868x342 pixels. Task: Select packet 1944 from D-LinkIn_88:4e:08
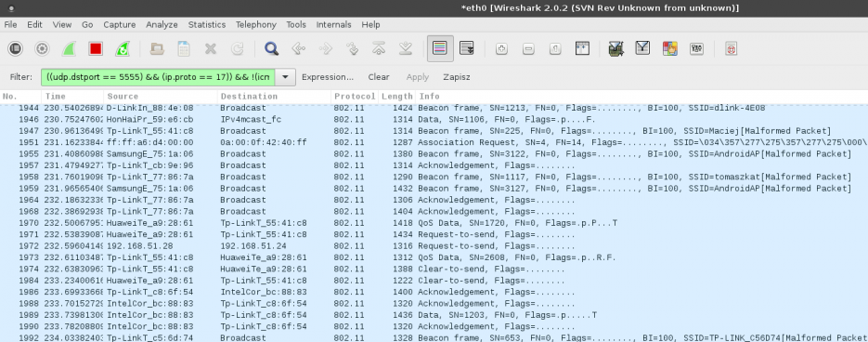[x=434, y=108]
